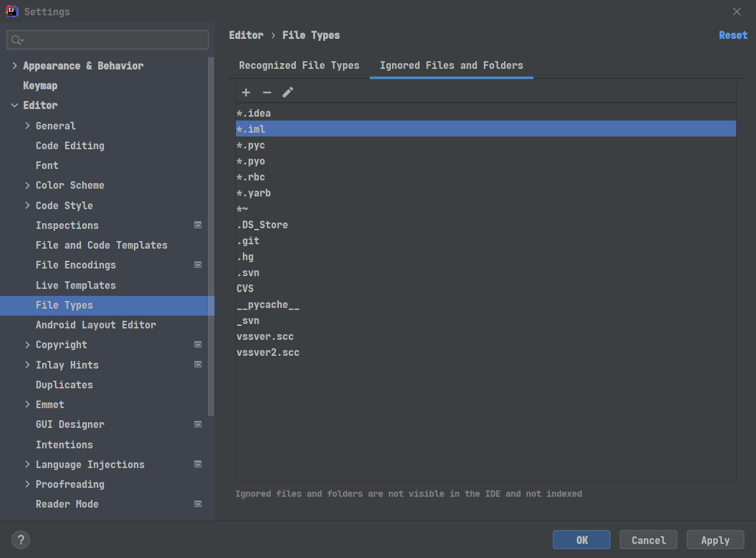Click the OK button

coord(581,540)
